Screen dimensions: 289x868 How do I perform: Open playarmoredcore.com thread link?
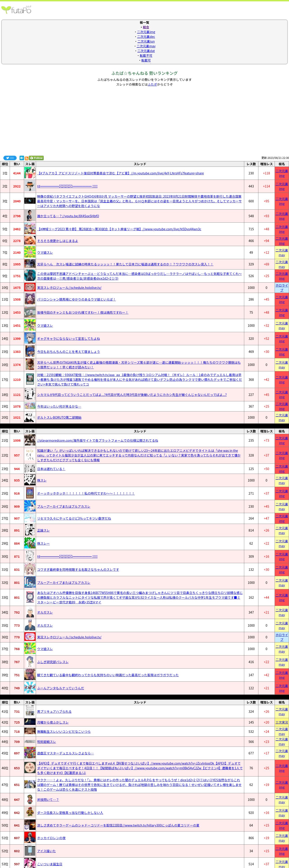pyautogui.click(x=97, y=440)
